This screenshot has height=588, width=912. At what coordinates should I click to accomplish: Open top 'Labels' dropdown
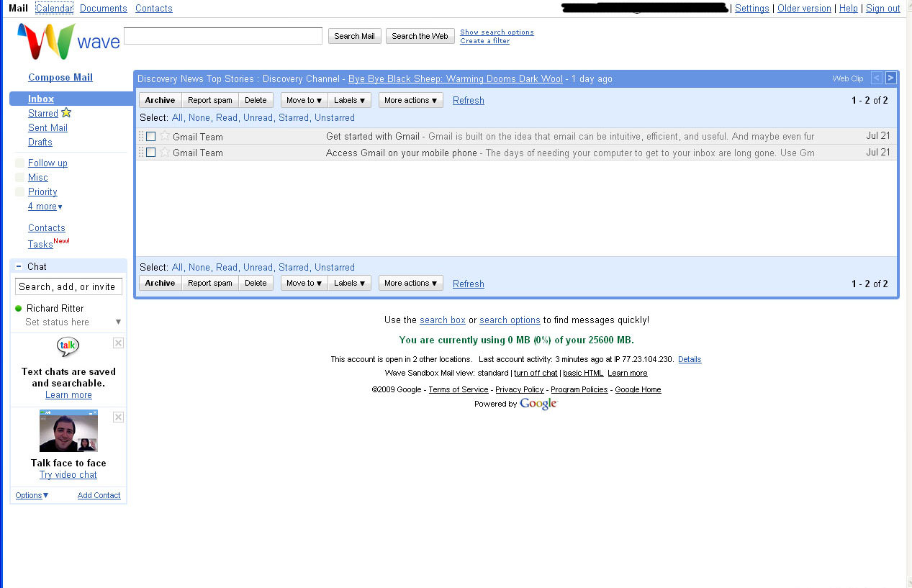[x=350, y=100]
